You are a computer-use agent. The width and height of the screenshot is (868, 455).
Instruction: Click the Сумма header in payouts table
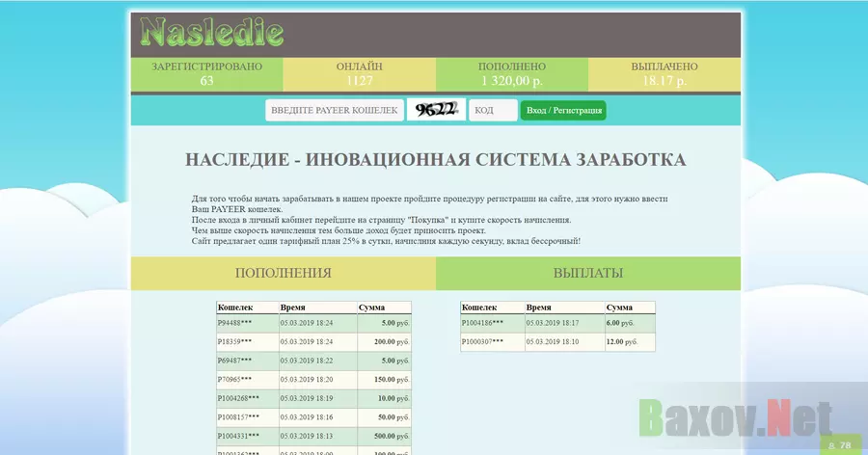[x=630, y=308]
